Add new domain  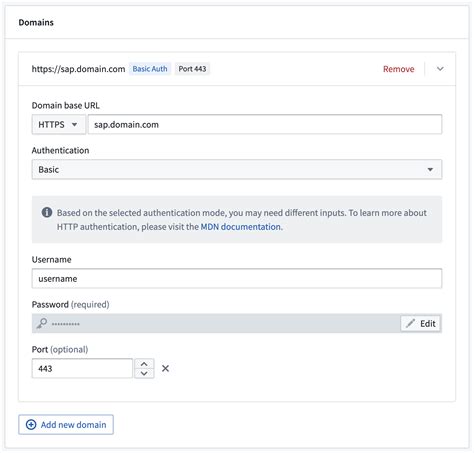point(66,425)
